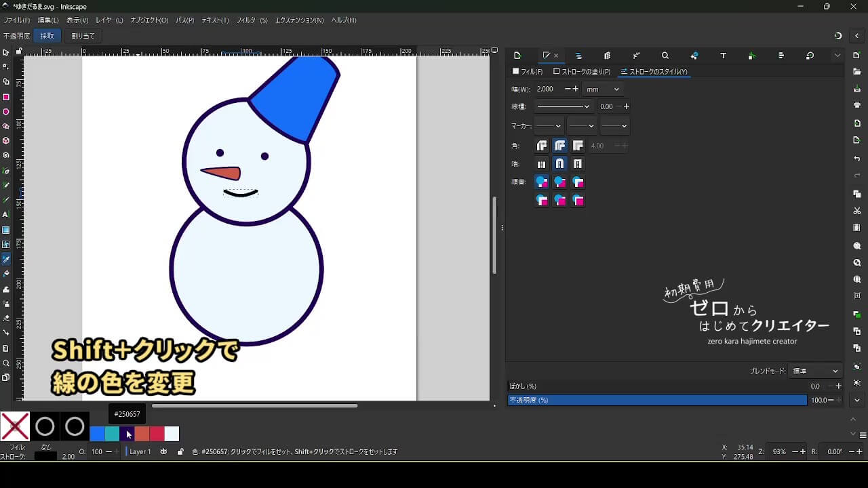Screen dimensions: 868x488
Task: Open the mm stroke width unit dropdown
Action: pyautogui.click(x=602, y=89)
